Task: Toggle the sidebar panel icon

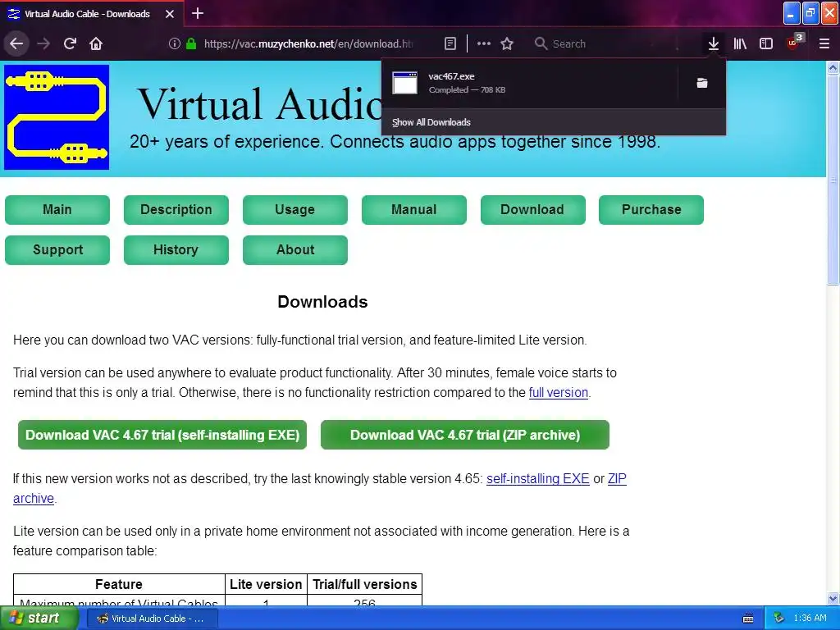Action: [x=766, y=43]
